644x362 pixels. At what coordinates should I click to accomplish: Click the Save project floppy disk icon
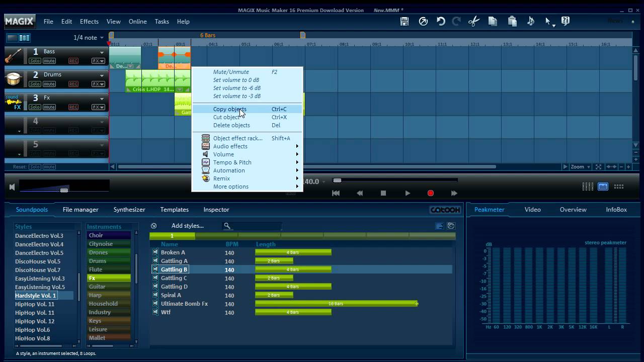point(405,21)
